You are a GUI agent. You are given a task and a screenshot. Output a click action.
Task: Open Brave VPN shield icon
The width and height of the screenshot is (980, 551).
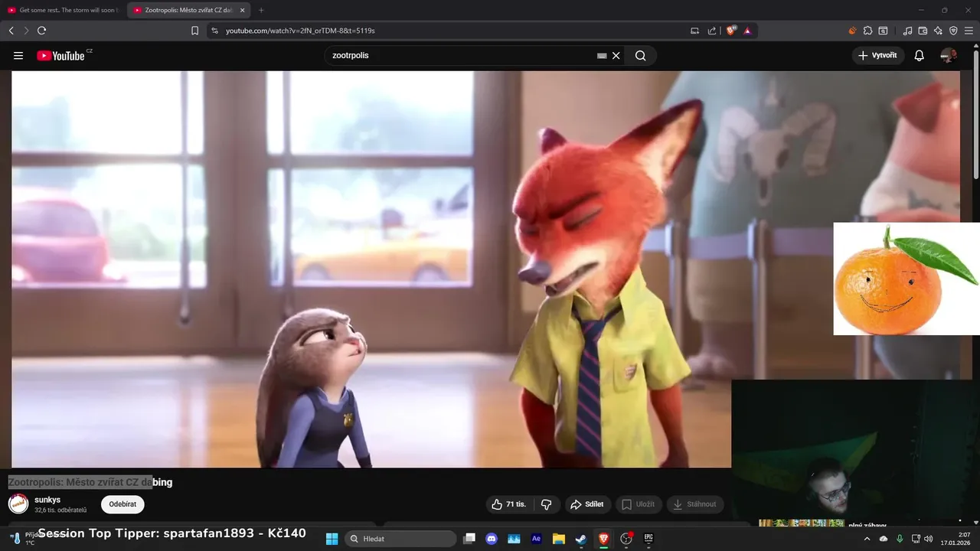pos(953,31)
